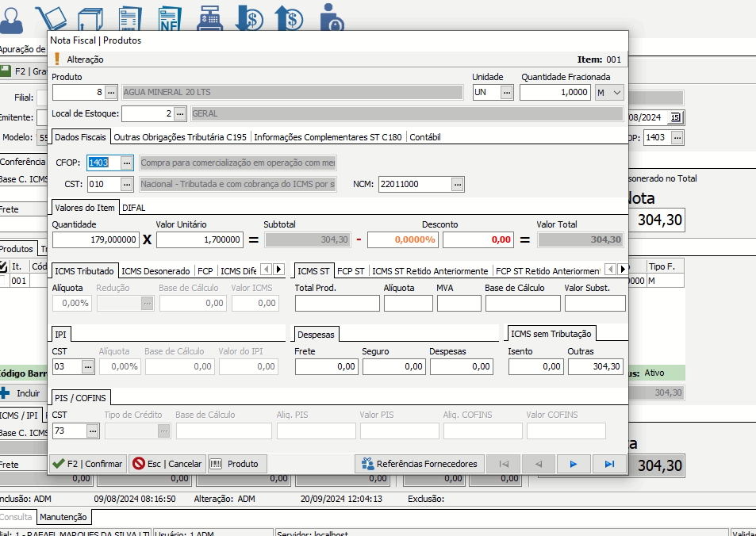Click the cash register icon in toolbar

(209, 16)
